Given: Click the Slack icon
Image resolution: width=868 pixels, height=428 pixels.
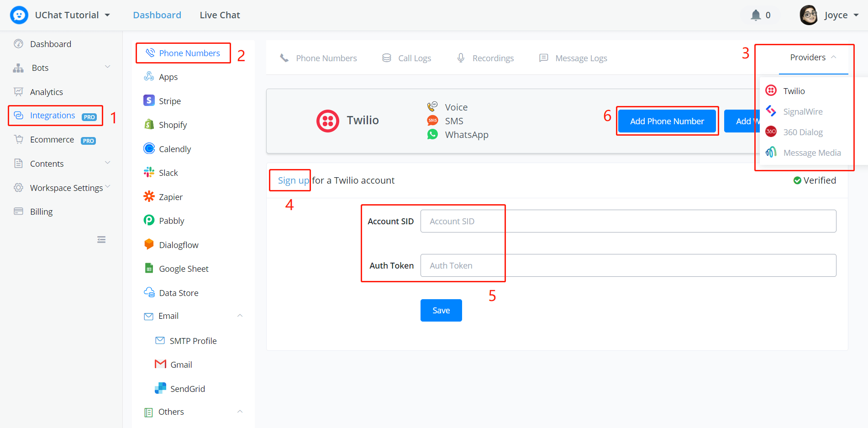Looking at the screenshot, I should point(149,172).
